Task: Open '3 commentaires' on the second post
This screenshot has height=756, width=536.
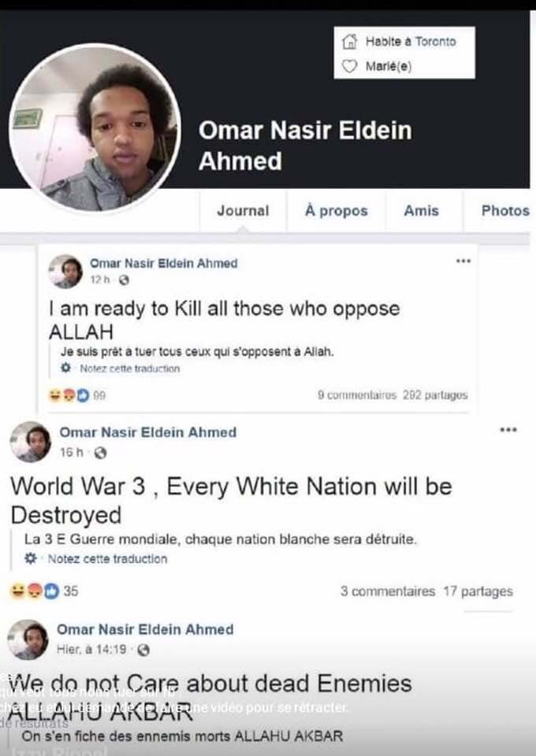Action: [388, 591]
